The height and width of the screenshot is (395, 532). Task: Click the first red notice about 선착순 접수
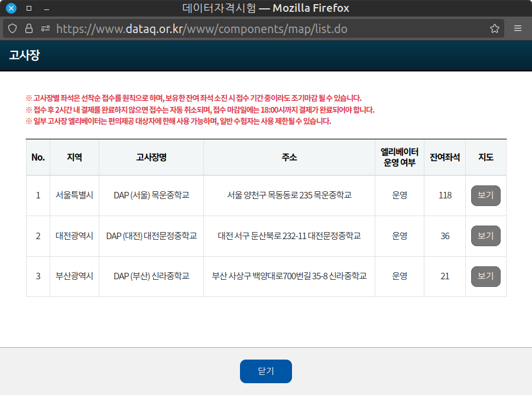[x=193, y=98]
